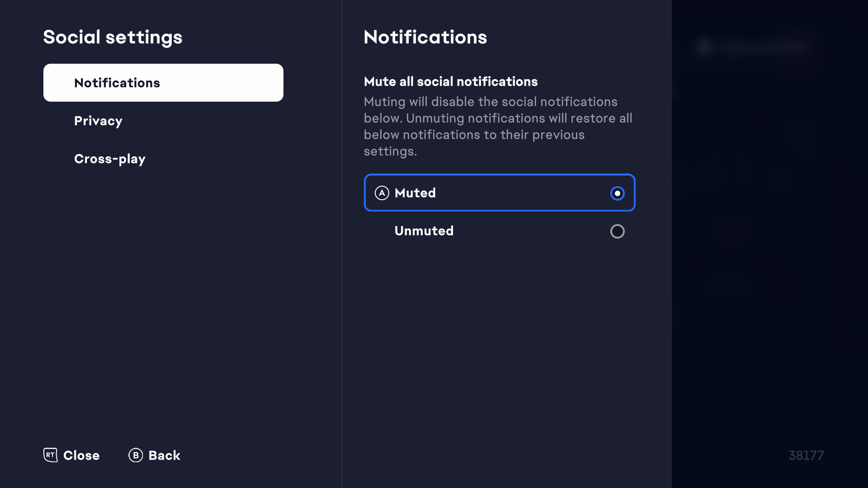Viewport: 868px width, 488px height.
Task: Select the highlighted Notifications sidebar entry
Action: coord(163,83)
